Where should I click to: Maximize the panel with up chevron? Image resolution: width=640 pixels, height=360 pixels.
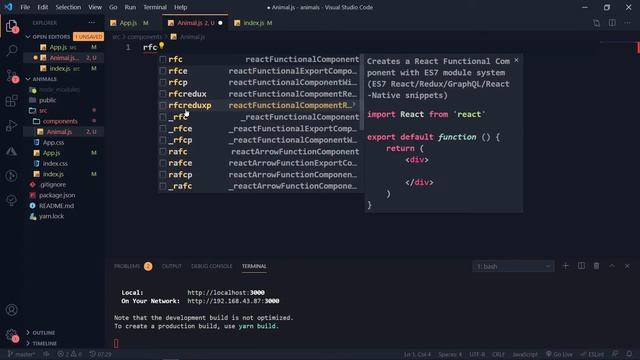click(612, 266)
